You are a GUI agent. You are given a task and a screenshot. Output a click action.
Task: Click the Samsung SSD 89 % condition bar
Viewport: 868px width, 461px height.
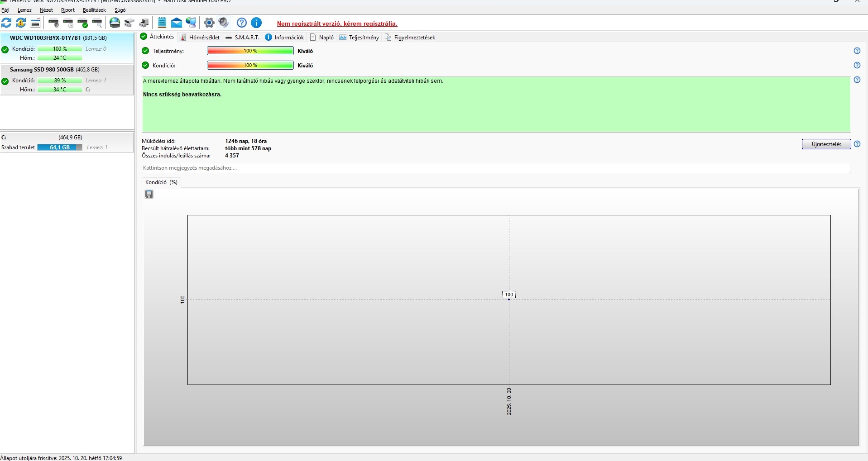(60, 81)
